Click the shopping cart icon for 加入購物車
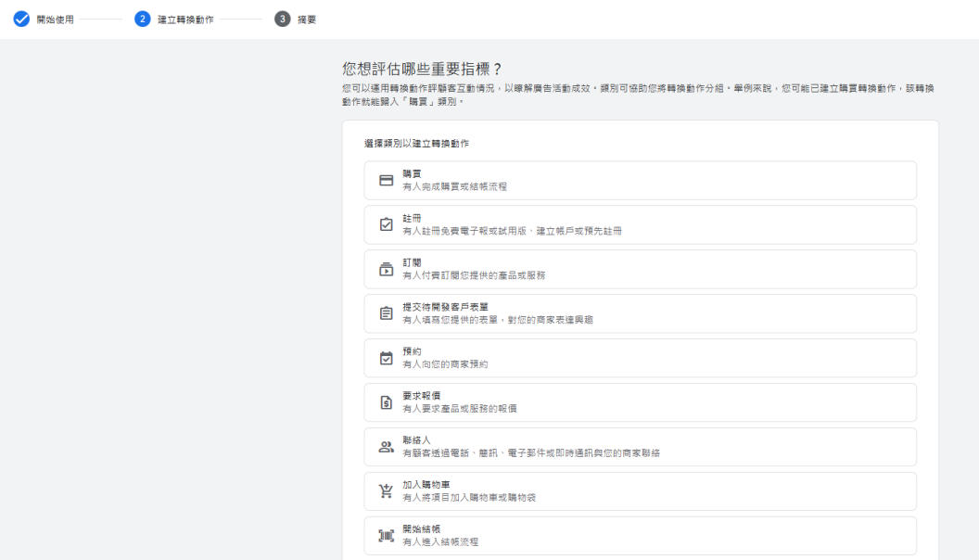This screenshot has height=560, width=979. [x=387, y=491]
